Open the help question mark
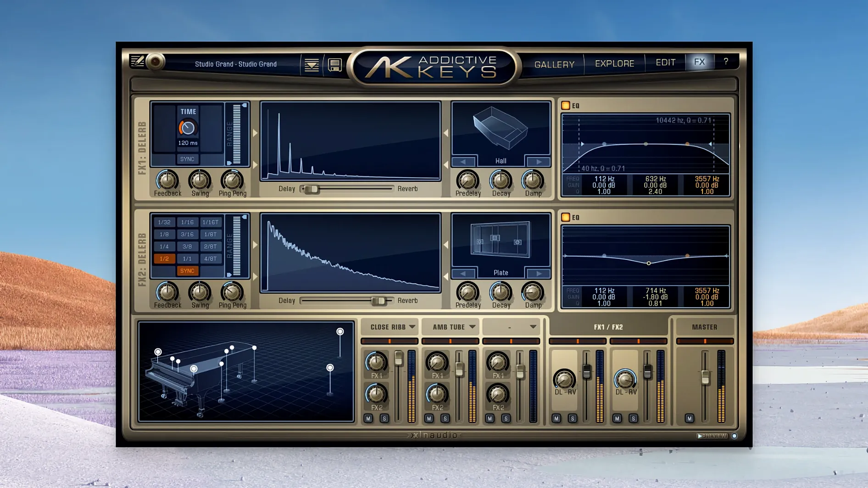 (726, 62)
